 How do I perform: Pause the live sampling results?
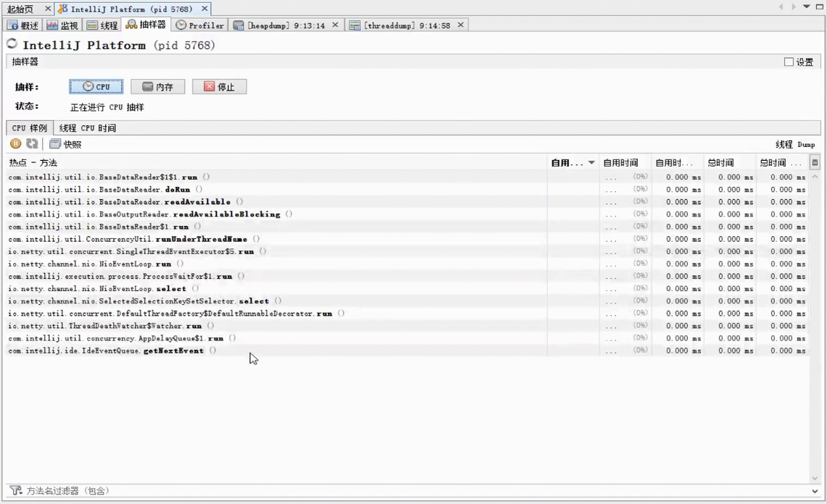16,143
